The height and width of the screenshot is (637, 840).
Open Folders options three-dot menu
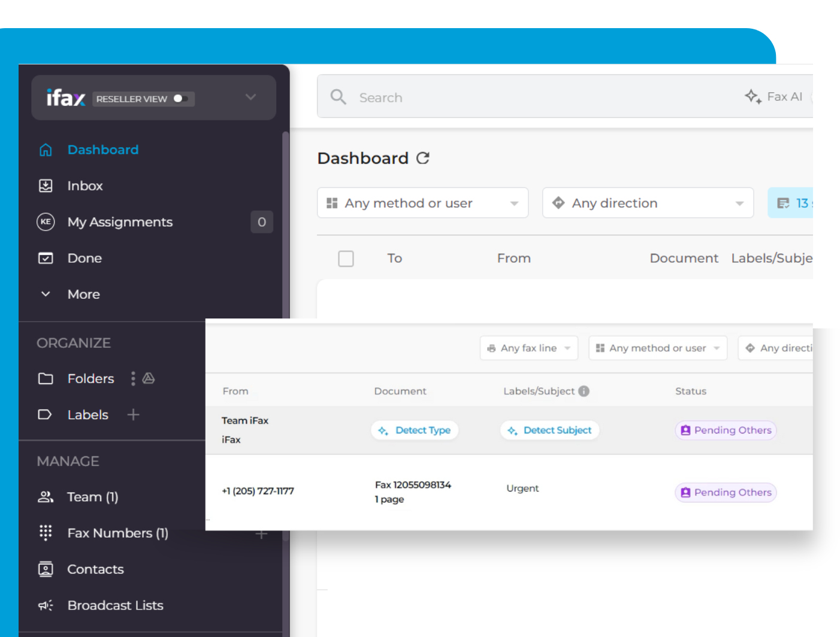click(x=133, y=378)
